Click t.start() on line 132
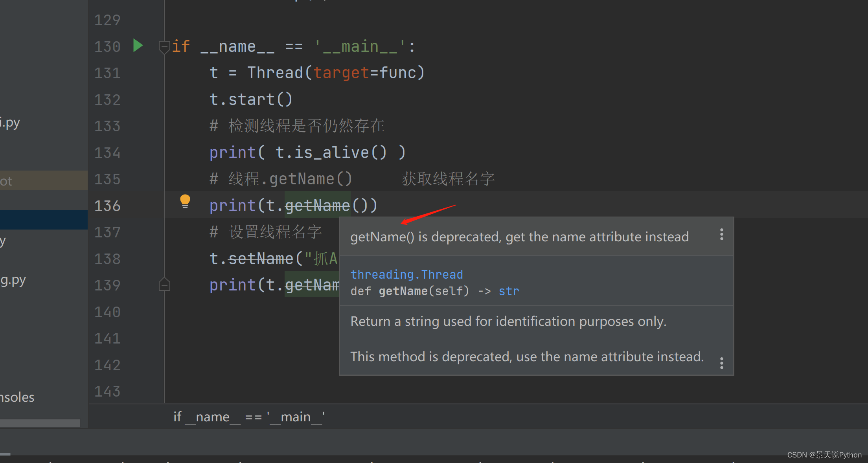The height and width of the screenshot is (463, 868). [x=251, y=99]
